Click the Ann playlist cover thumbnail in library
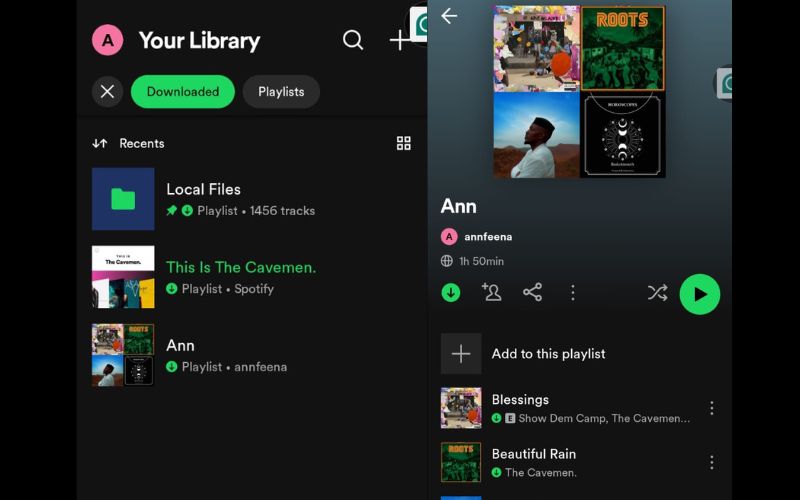Image resolution: width=800 pixels, height=500 pixels. [x=123, y=355]
